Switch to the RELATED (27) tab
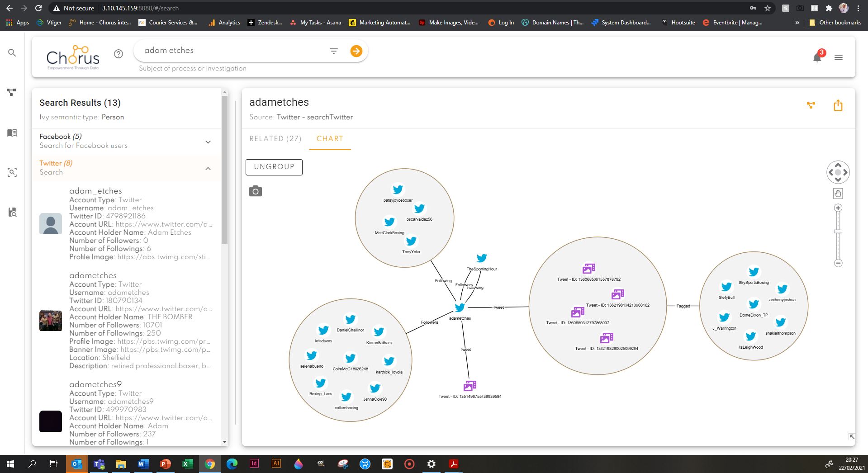Image resolution: width=868 pixels, height=473 pixels. (x=275, y=138)
